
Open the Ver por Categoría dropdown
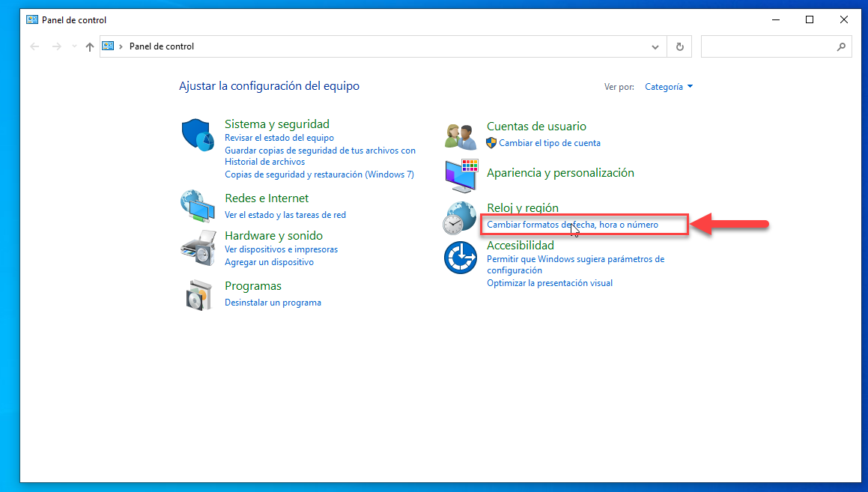pyautogui.click(x=669, y=87)
